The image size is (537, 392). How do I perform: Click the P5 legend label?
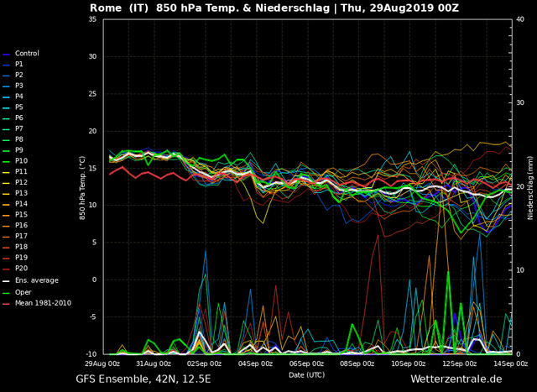point(18,107)
